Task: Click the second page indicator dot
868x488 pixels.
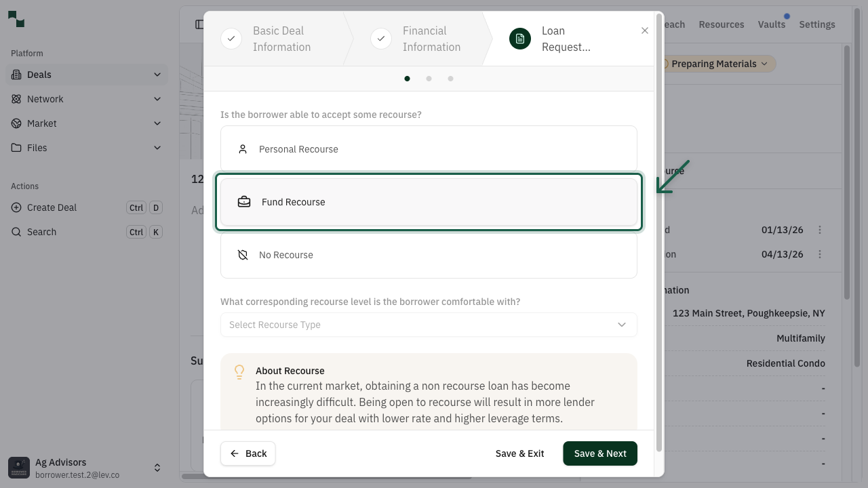Action: click(429, 79)
